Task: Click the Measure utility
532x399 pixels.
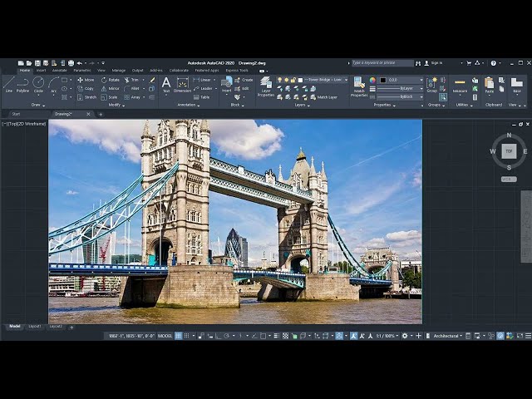Action: [460, 85]
